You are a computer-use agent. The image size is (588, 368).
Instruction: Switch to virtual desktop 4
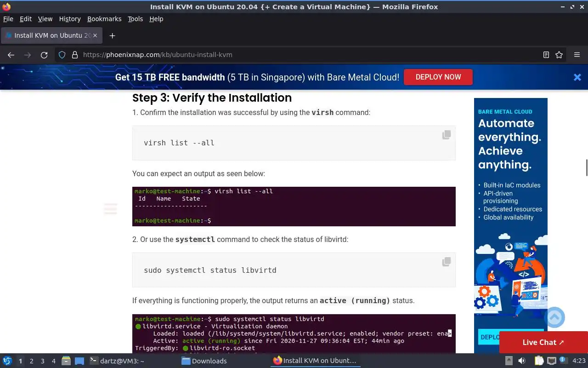pos(54,361)
